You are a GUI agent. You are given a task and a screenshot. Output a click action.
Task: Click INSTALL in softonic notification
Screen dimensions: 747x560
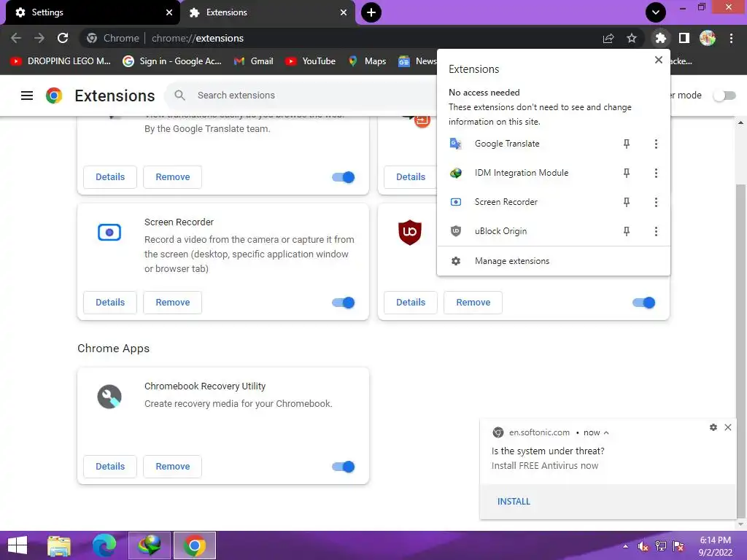coord(514,502)
